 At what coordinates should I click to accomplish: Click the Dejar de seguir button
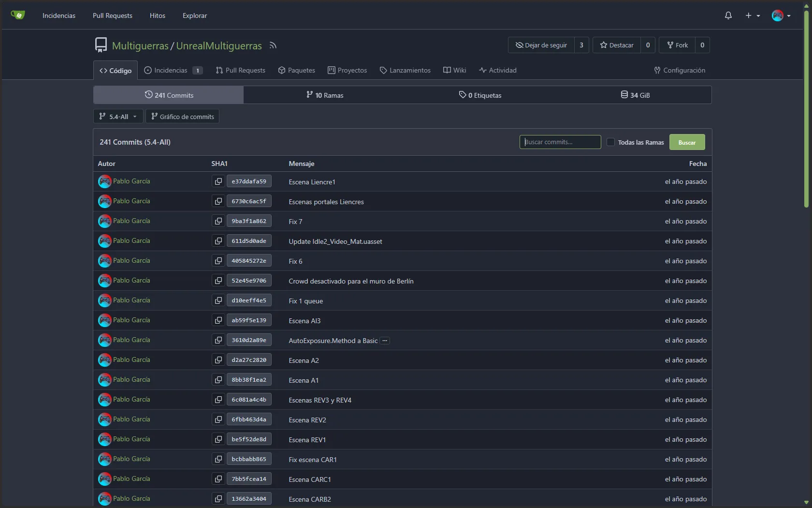click(x=541, y=45)
